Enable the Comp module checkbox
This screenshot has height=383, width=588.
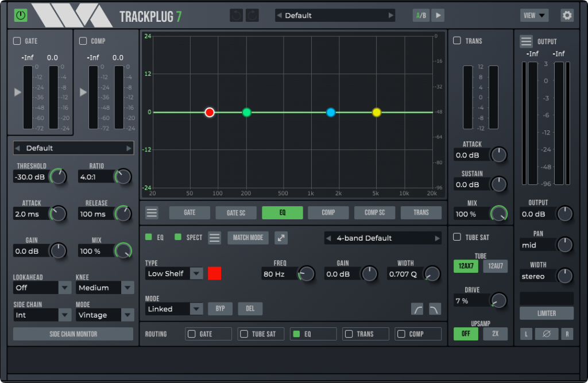coord(83,41)
